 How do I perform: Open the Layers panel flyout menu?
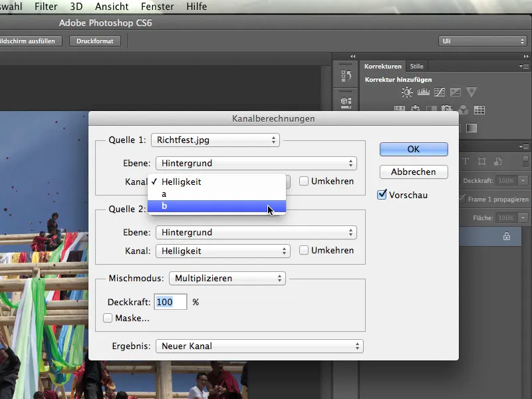524,146
